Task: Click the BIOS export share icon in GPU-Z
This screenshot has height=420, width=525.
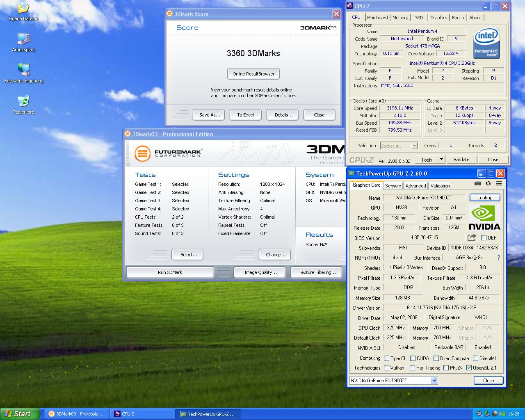Action: pos(472,237)
